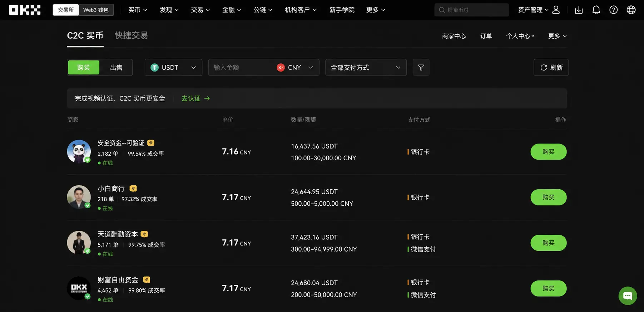This screenshot has height=312, width=644.
Task: Open 商家中心
Action: click(454, 36)
